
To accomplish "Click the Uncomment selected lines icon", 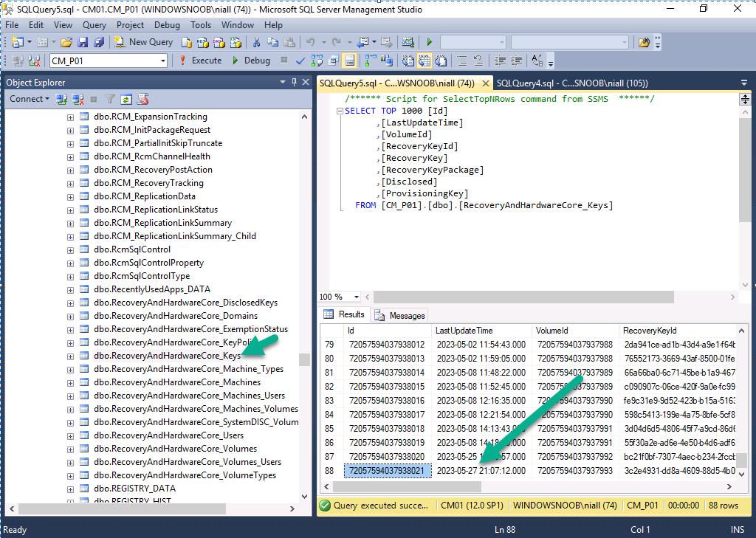I will pos(478,61).
